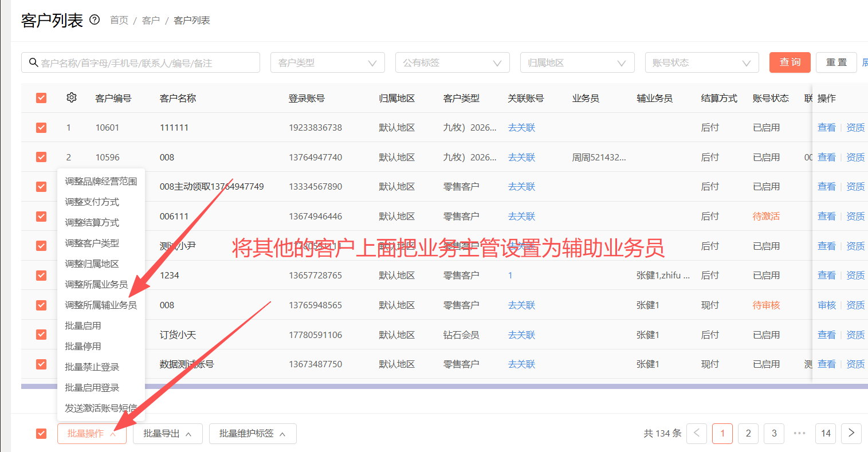
Task: Toggle checkbox for the 数据测试账号 row
Action: (41, 364)
